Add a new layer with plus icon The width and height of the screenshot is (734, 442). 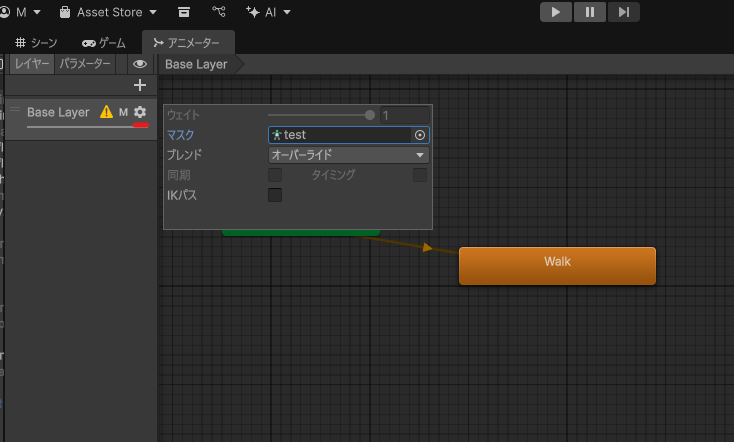point(140,85)
